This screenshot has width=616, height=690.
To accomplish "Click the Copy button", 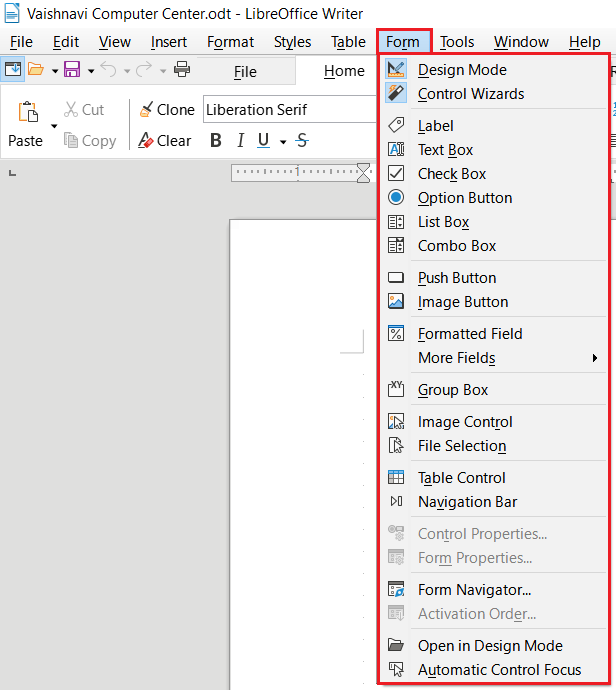I will (90, 141).
